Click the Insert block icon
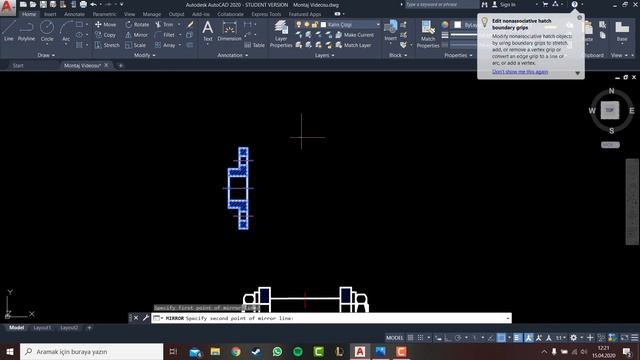The width and height of the screenshot is (640, 360). click(391, 31)
